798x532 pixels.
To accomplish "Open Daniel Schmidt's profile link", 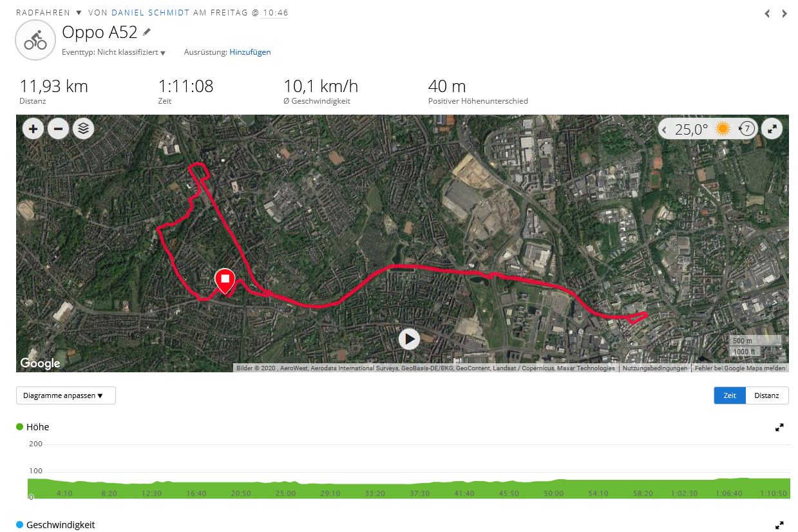I will (150, 13).
